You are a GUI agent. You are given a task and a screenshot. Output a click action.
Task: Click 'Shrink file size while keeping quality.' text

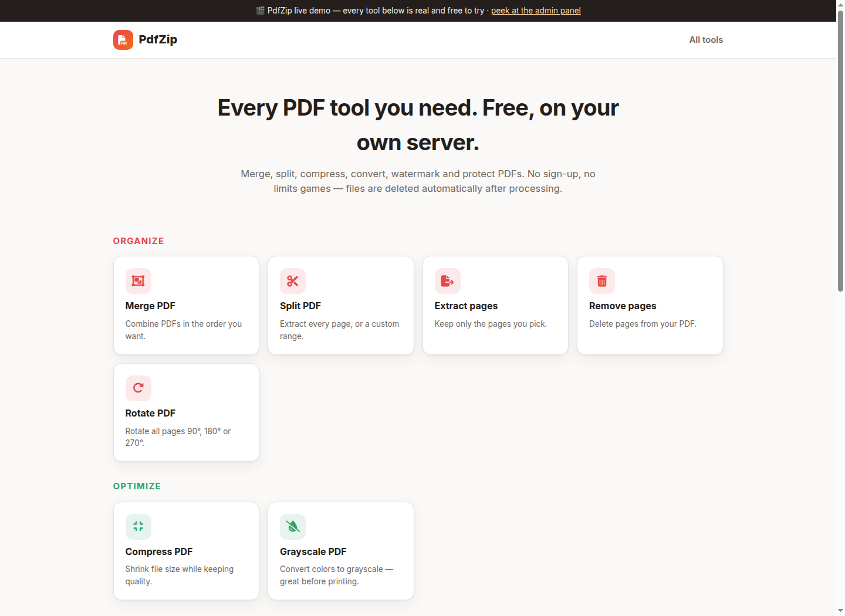point(180,575)
